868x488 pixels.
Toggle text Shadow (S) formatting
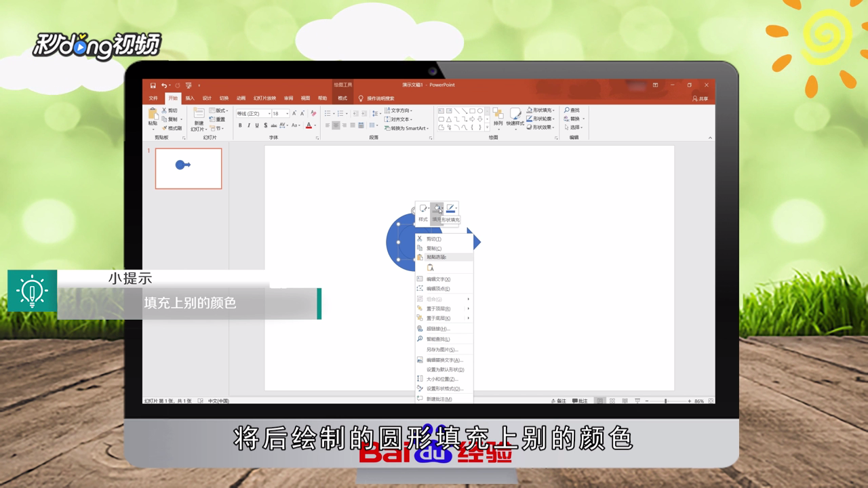(x=265, y=125)
